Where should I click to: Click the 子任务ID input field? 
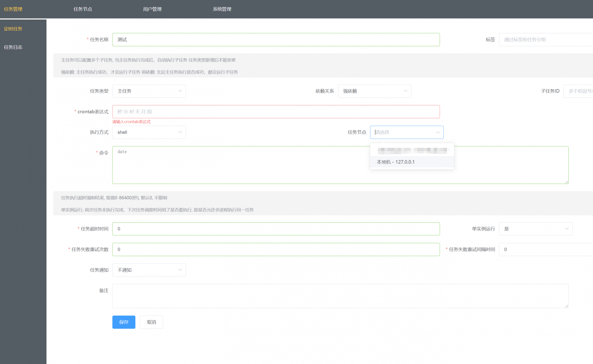[x=578, y=91]
